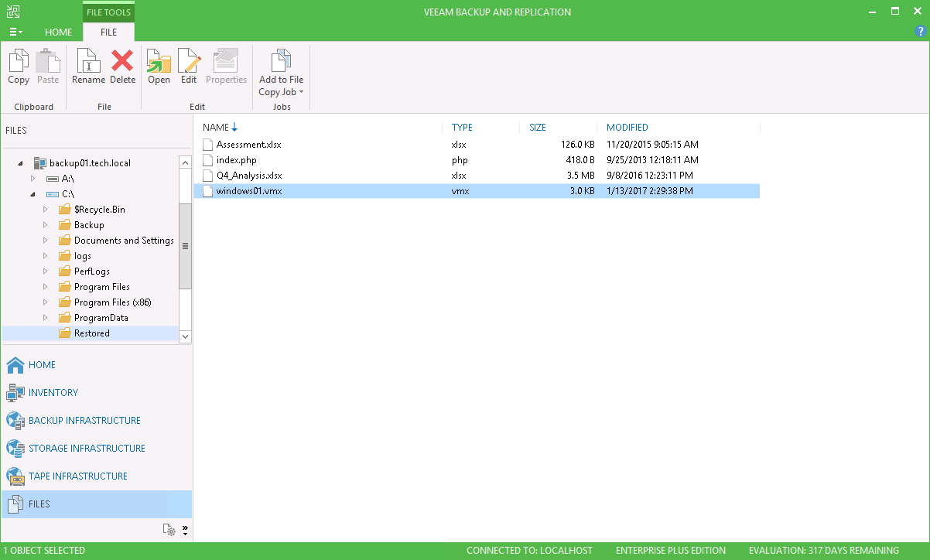This screenshot has width=930, height=560.
Task: Sort by the SIZE column header
Action: 538,128
